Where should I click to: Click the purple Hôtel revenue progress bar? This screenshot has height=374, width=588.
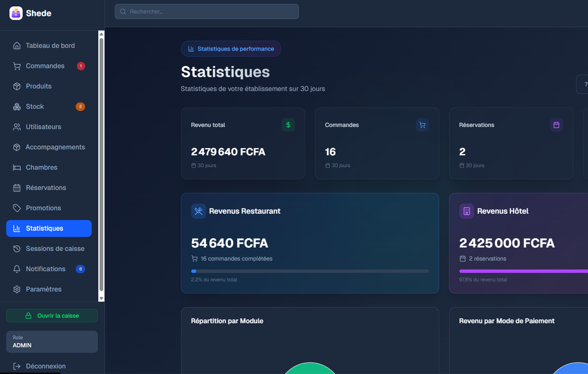pos(524,271)
